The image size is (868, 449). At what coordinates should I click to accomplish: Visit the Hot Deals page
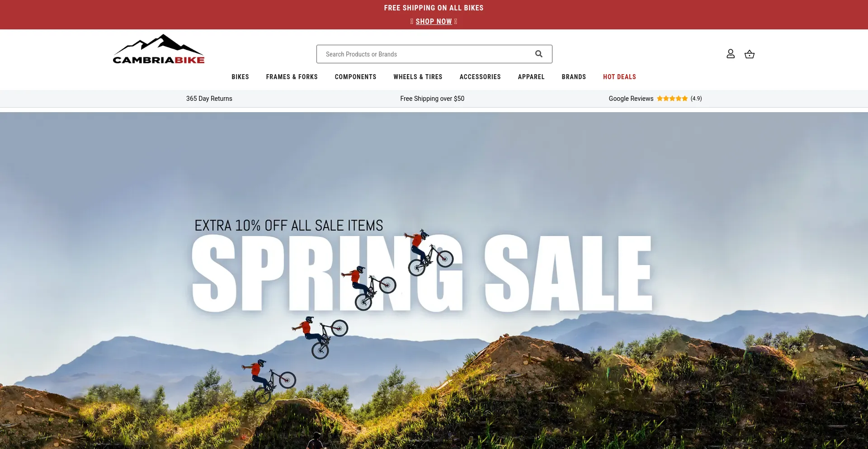coord(619,77)
